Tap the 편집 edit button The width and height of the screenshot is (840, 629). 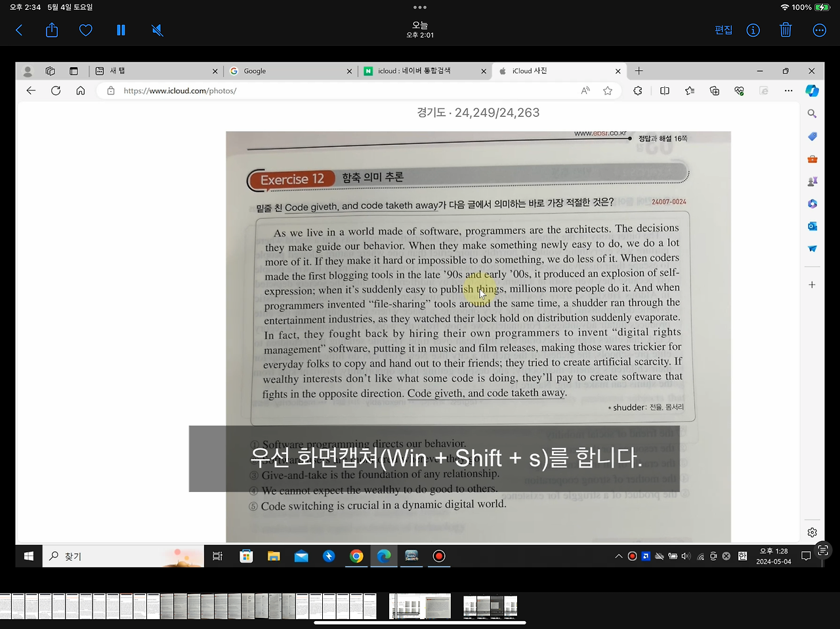tap(723, 30)
